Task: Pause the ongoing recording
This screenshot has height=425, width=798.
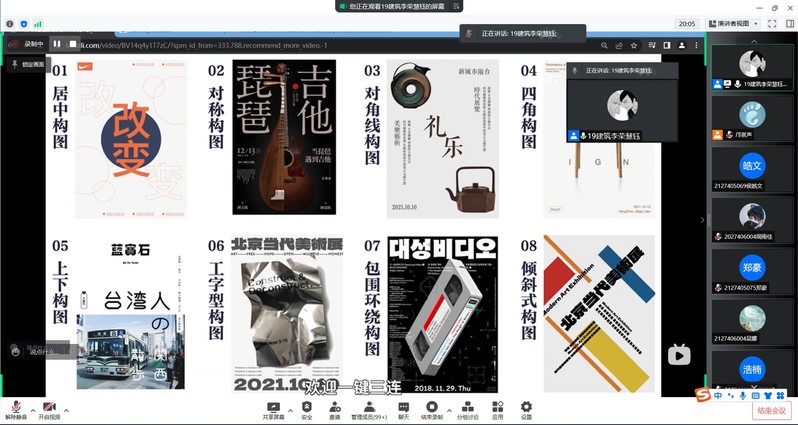Action: click(x=56, y=44)
